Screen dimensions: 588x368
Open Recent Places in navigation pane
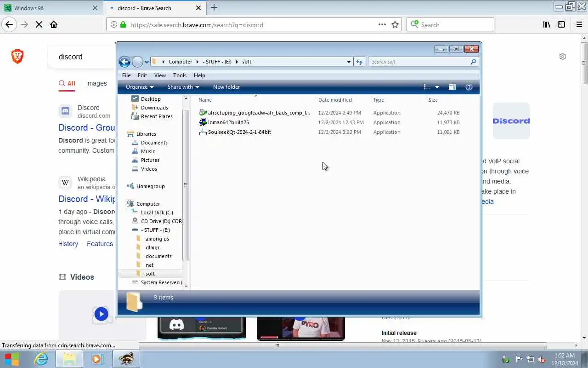click(x=157, y=116)
